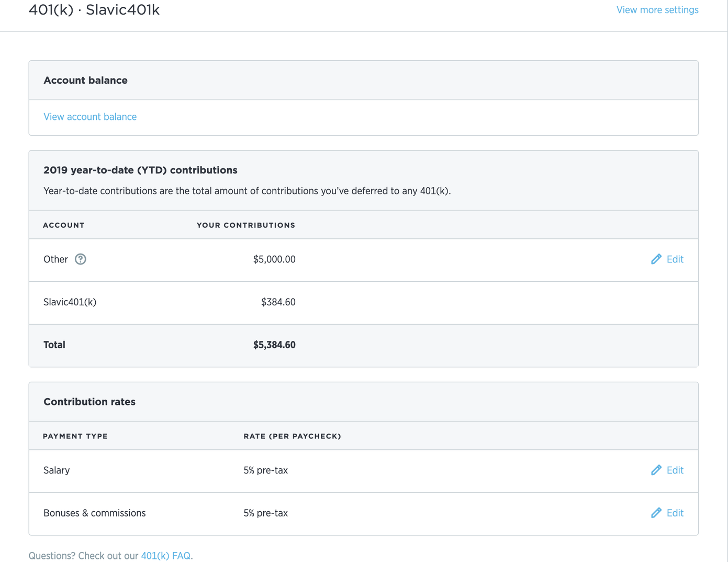Screen dimensions: 728x562
Task: Open the 401(k) FAQ link
Action: (166, 556)
